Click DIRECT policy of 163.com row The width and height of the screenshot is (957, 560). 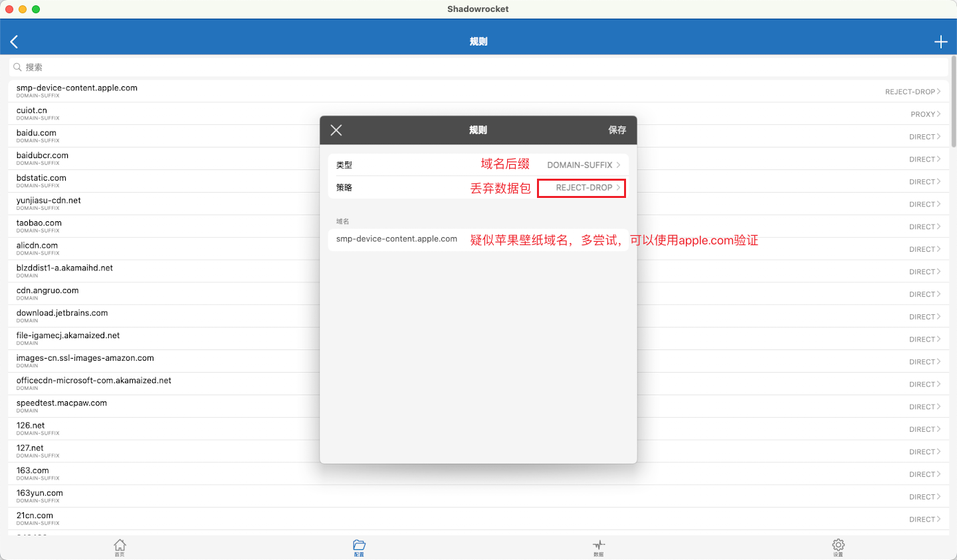point(922,474)
